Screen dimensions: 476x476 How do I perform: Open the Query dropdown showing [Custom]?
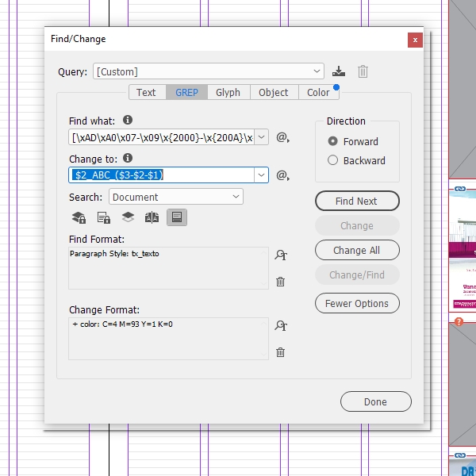tap(209, 71)
